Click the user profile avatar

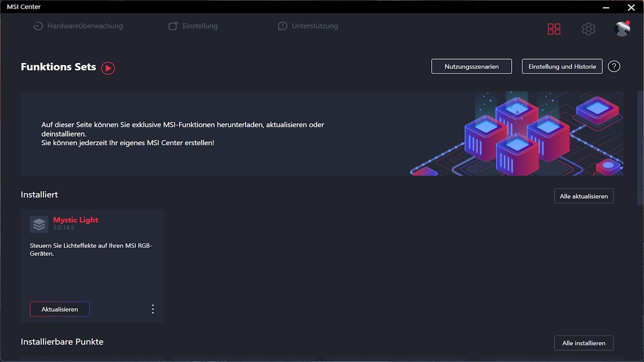click(x=622, y=29)
